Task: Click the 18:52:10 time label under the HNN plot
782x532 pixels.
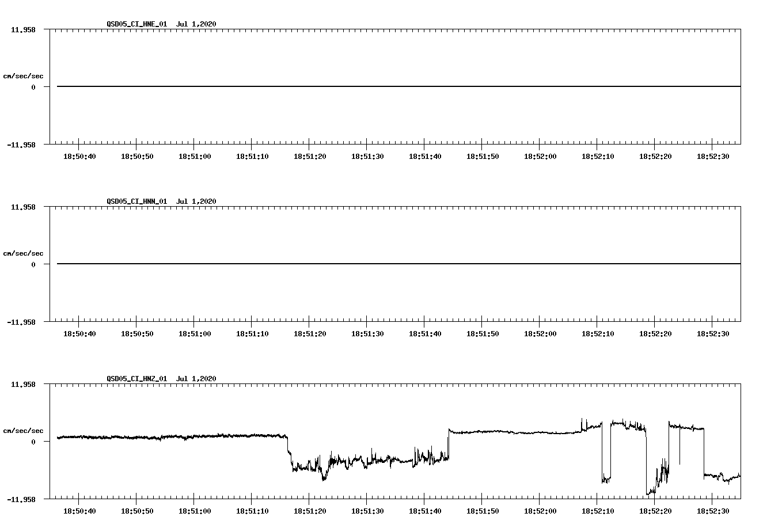Action: pyautogui.click(x=598, y=334)
